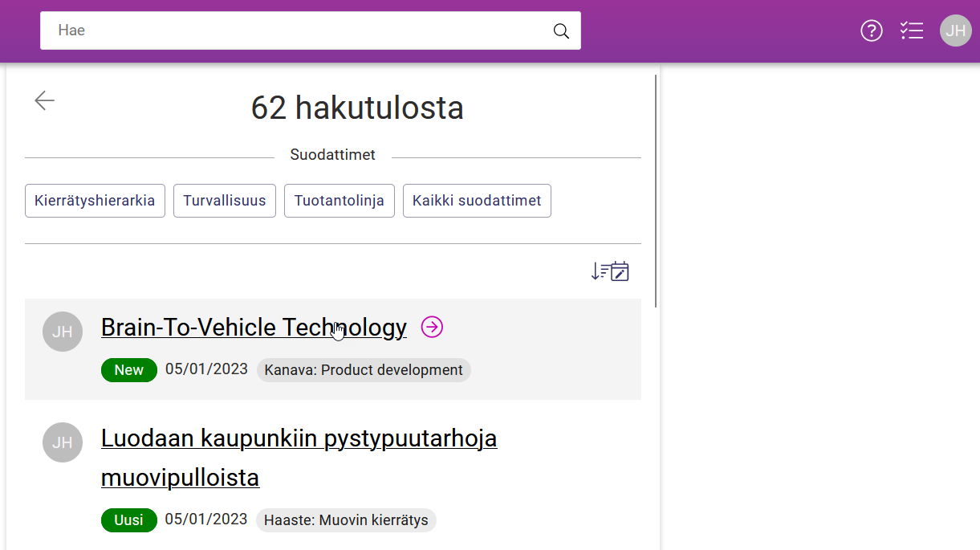Open Brain-To-Vehicle Technology result

tap(254, 328)
